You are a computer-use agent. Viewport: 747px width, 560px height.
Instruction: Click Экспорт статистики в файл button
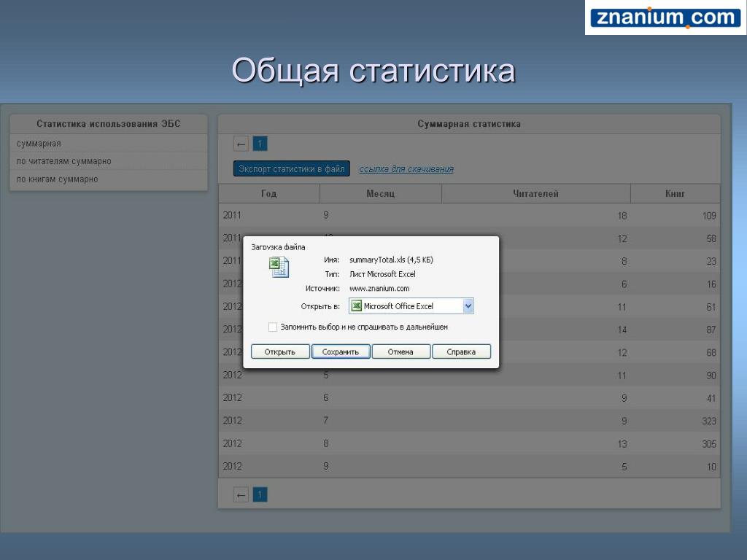292,169
